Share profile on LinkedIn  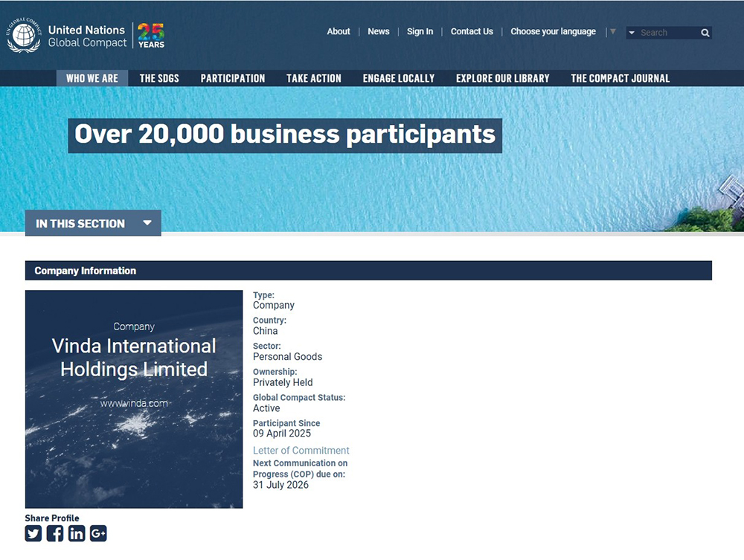77,533
